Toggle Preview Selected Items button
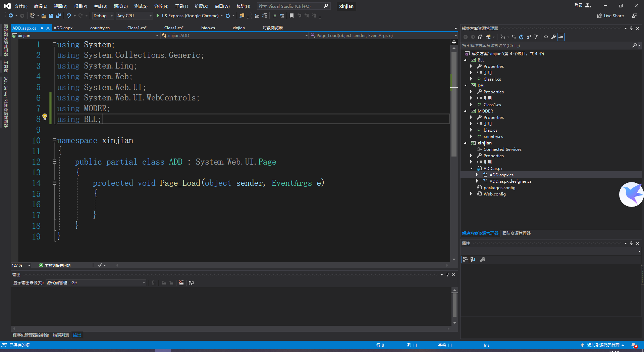The height and width of the screenshot is (352, 644). [x=561, y=37]
